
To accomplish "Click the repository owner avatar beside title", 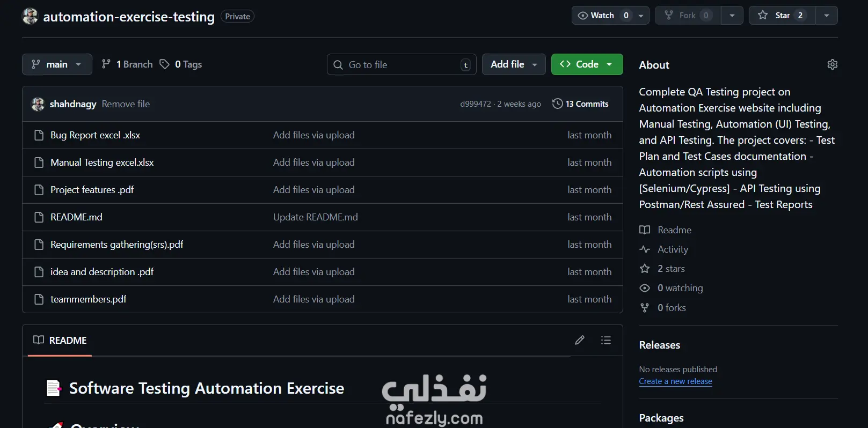I will pos(30,16).
